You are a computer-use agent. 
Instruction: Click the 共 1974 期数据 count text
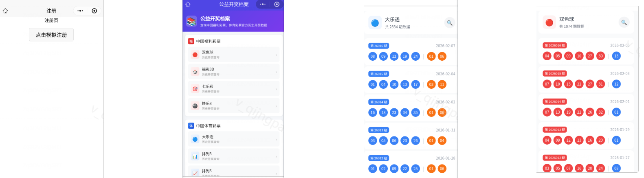pyautogui.click(x=572, y=26)
